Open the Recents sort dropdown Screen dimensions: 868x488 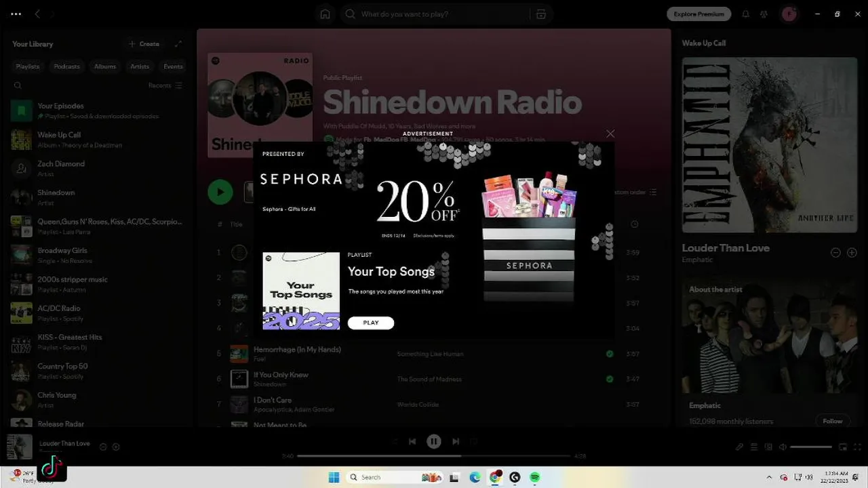165,85
